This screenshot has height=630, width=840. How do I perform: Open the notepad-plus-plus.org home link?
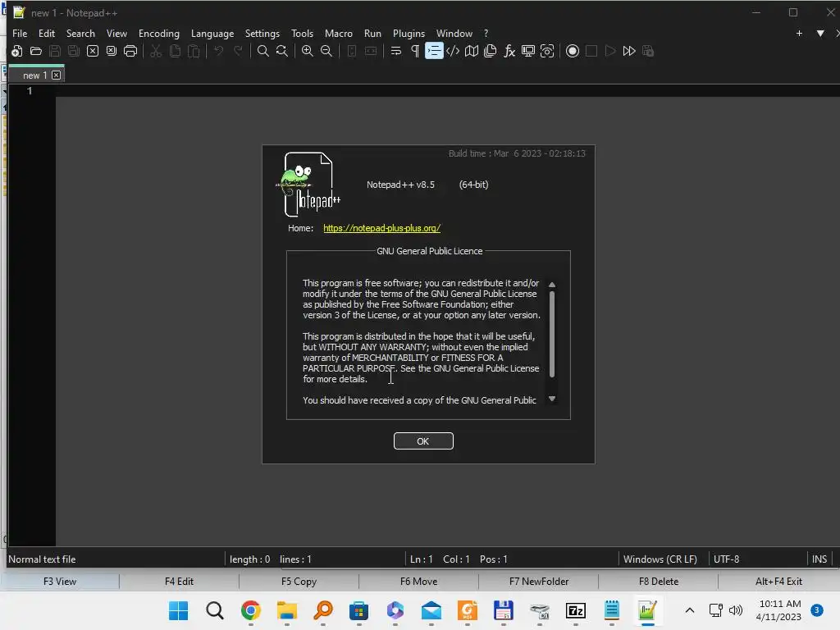click(382, 228)
